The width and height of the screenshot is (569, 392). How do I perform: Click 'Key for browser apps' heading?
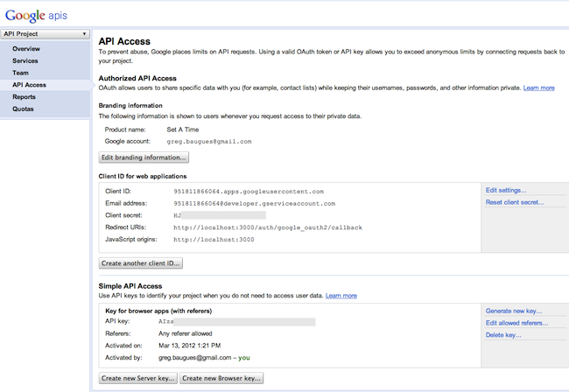click(x=158, y=311)
